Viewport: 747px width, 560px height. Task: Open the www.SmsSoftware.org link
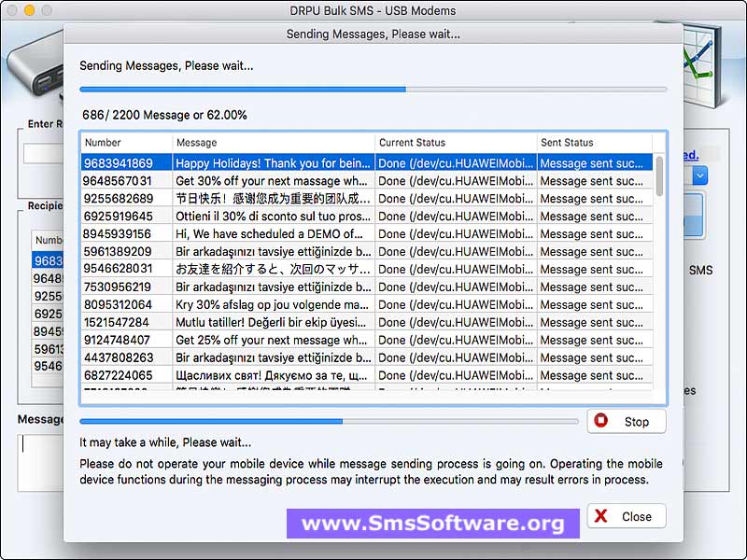432,524
